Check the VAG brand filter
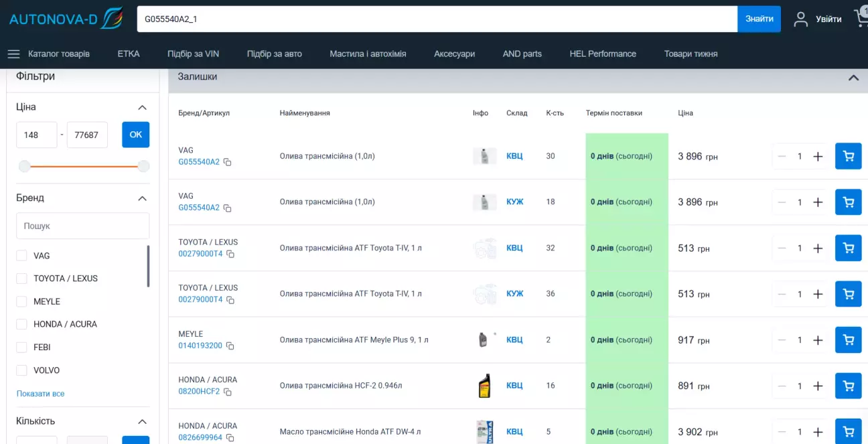Screen dimensions: 868x444 tap(21, 256)
